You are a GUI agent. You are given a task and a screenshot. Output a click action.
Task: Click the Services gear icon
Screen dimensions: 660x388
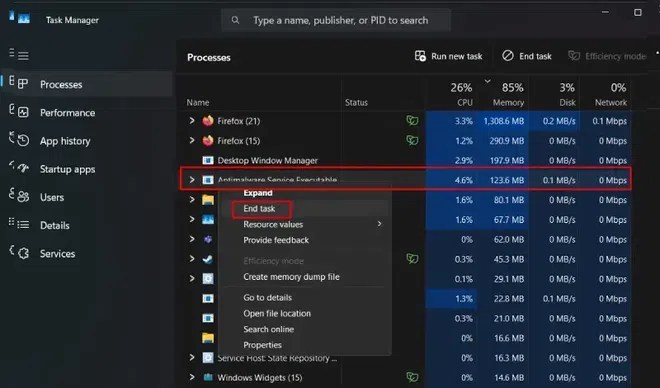pyautogui.click(x=23, y=253)
